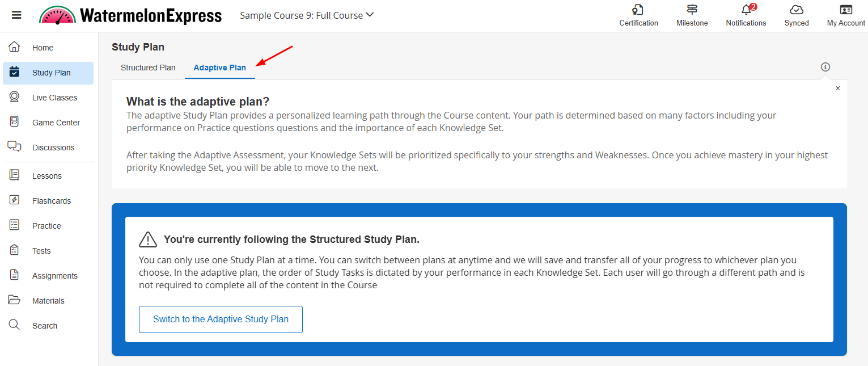The height and width of the screenshot is (366, 868).
Task: Click the info icon beside the tabs
Action: (825, 67)
